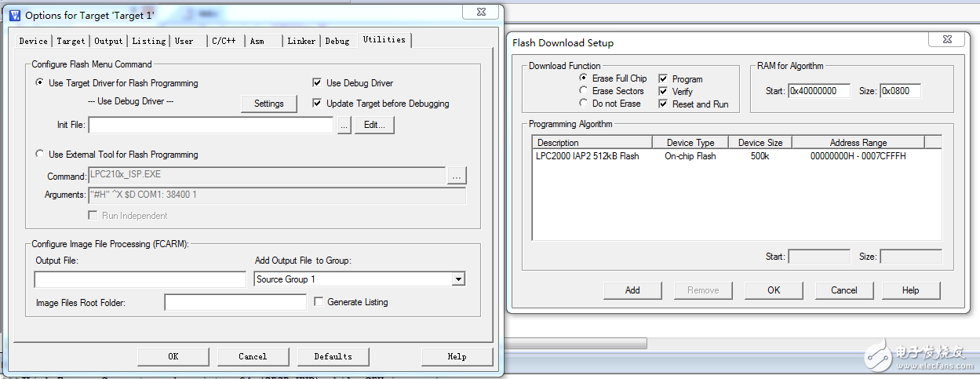Toggle Update Target before Debugging checkbox
Screen dimensions: 980x379
(x=317, y=104)
